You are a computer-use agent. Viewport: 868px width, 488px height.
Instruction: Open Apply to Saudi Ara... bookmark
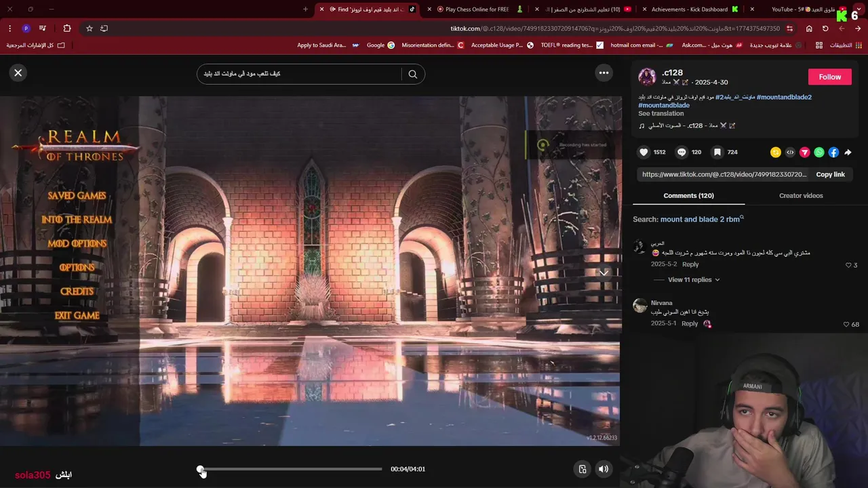(x=328, y=45)
